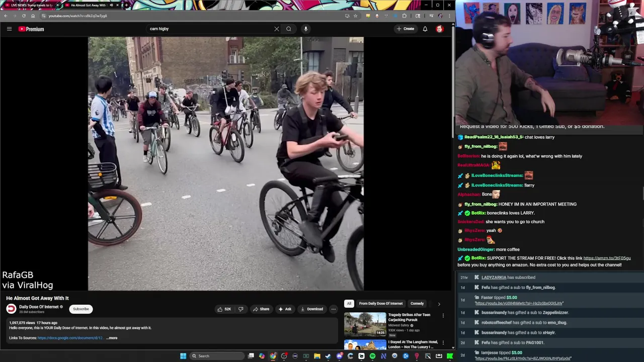Viewport: 644px width, 362px height.
Task: Click LADYZARKIA in the subscription alerts
Action: coord(494,278)
